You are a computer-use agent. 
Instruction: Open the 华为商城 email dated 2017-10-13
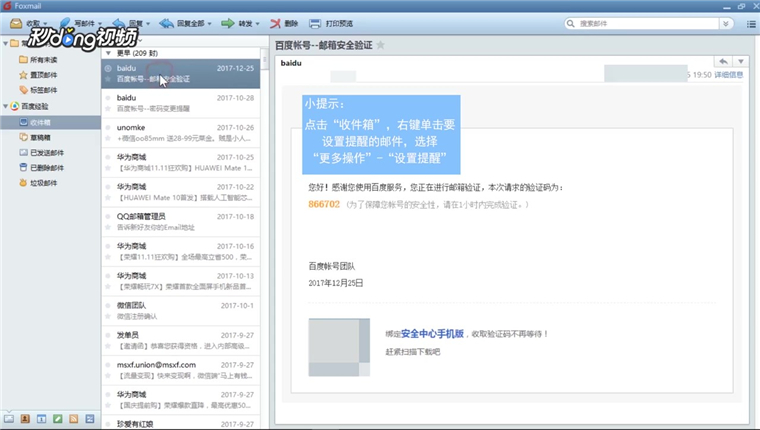point(181,281)
